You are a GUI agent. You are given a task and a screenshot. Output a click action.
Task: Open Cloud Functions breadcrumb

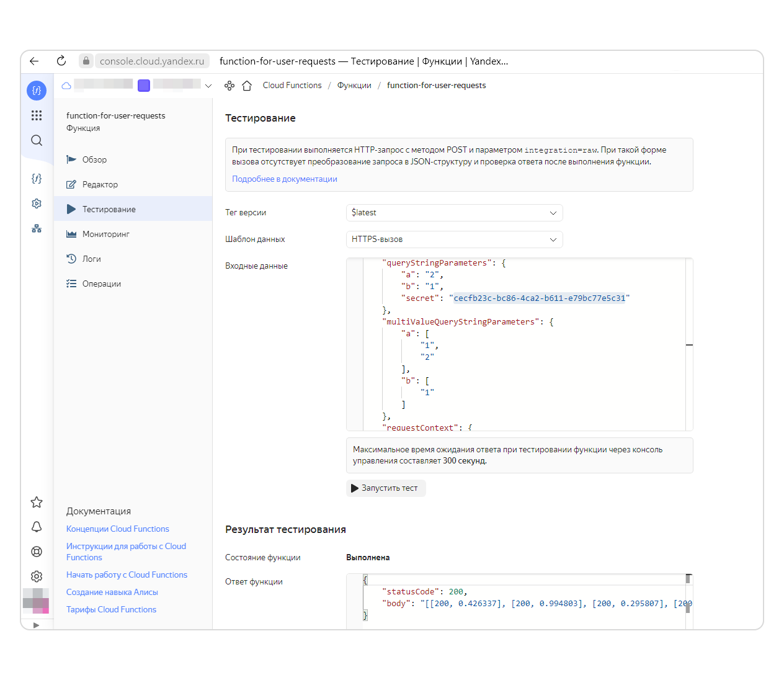click(x=292, y=86)
